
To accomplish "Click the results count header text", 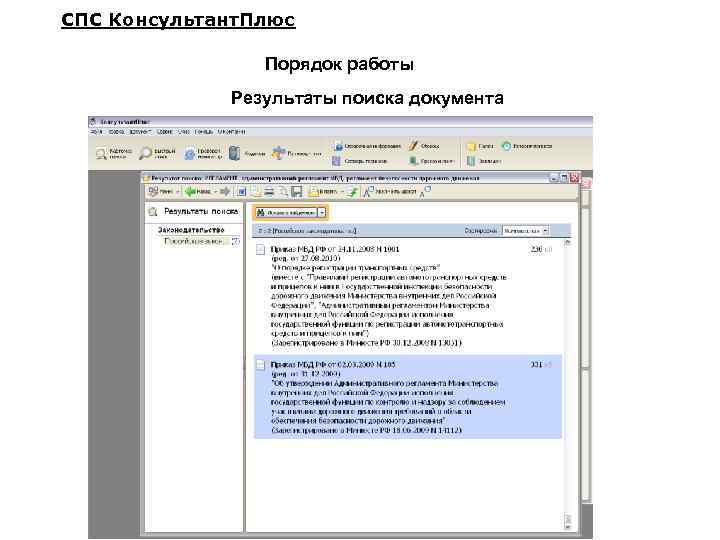I will point(307,231).
